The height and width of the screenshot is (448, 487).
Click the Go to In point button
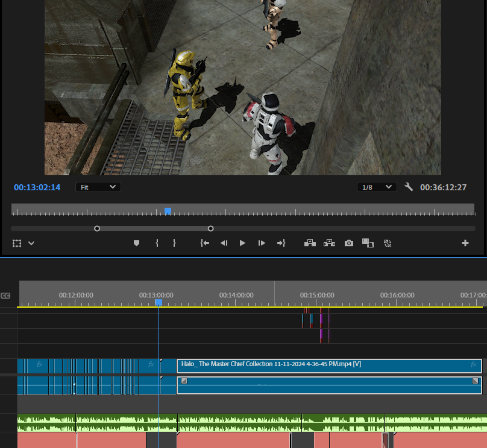point(205,243)
